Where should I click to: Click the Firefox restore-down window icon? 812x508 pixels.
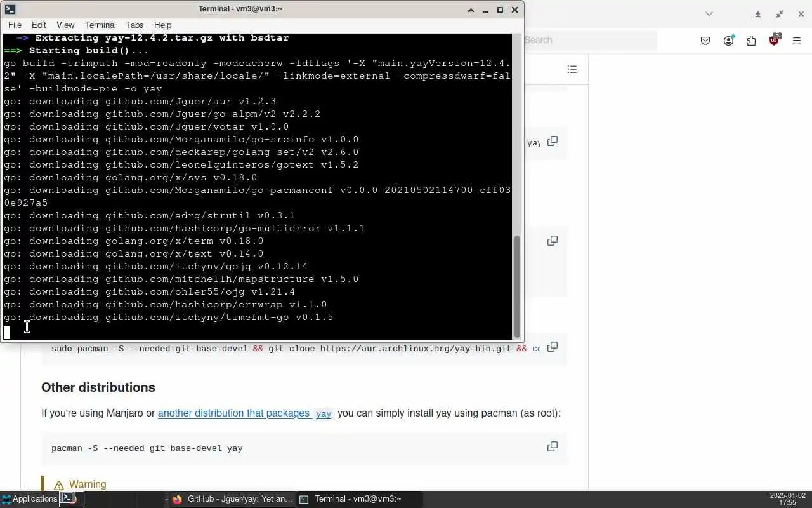tap(780, 14)
